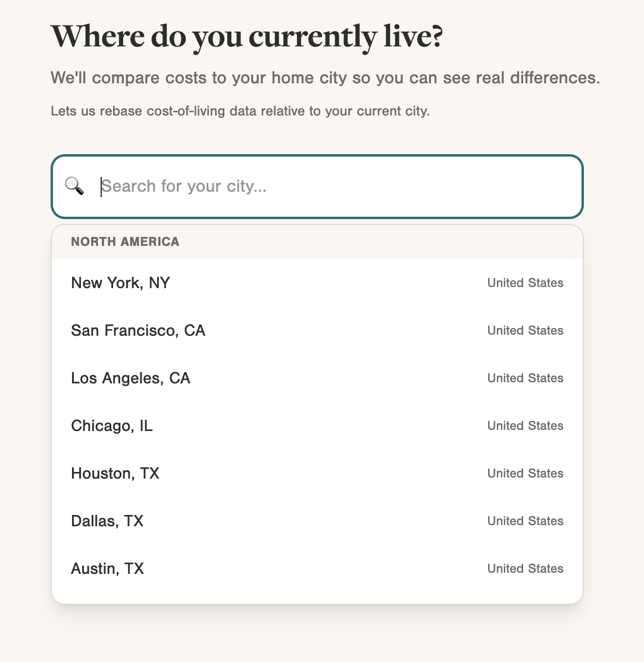Click the United States label beside Chicago
This screenshot has width=644, height=662.
(525, 426)
